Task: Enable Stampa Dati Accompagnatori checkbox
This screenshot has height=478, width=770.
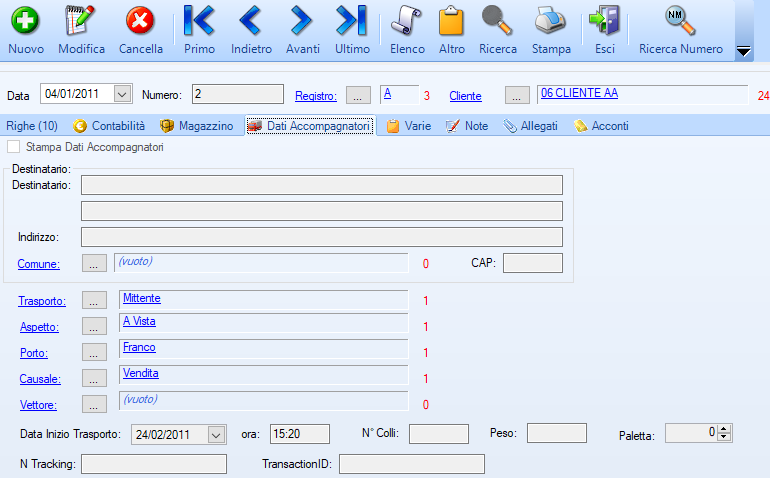Action: click(x=13, y=147)
